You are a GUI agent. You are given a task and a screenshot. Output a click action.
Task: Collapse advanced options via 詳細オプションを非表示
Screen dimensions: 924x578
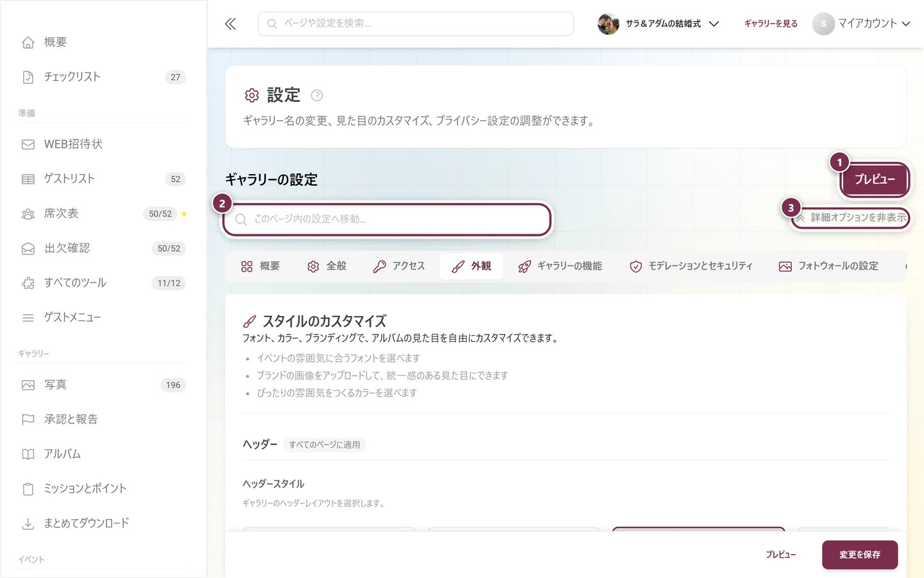tap(851, 218)
